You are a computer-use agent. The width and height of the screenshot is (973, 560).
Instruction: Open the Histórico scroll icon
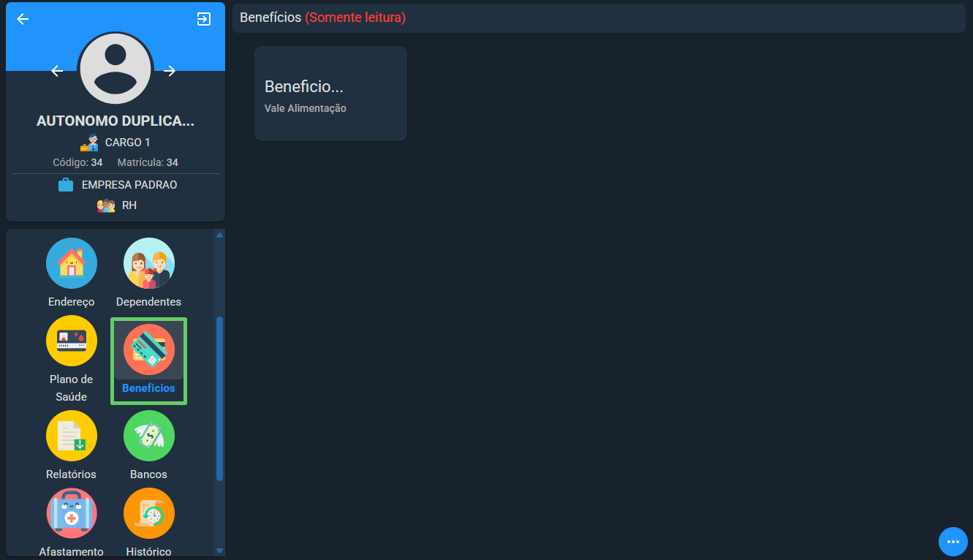coord(149,513)
